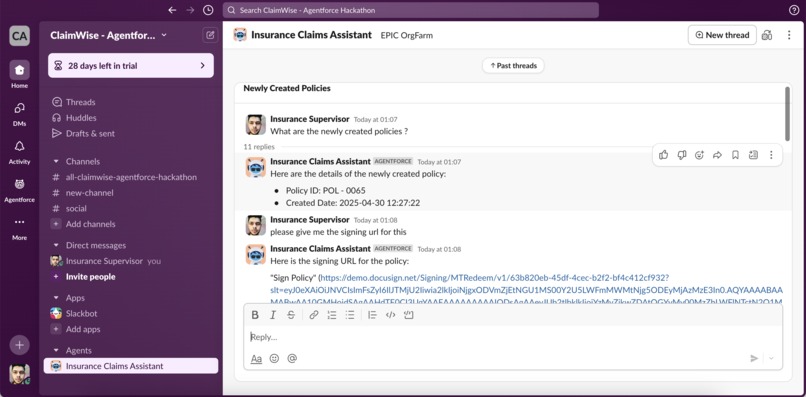Screen dimensions: 806x397
Task: Open Insurance Supervisor direct message
Action: click(x=131, y=261)
